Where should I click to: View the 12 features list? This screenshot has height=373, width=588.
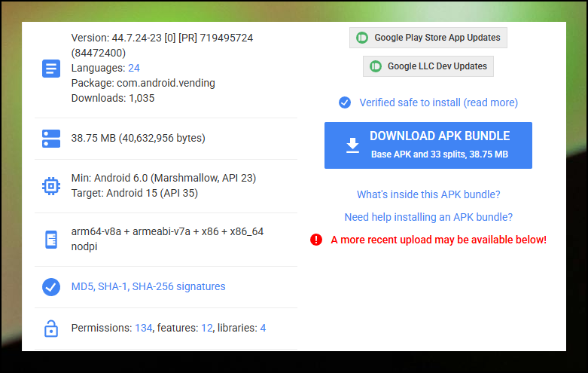pos(207,328)
